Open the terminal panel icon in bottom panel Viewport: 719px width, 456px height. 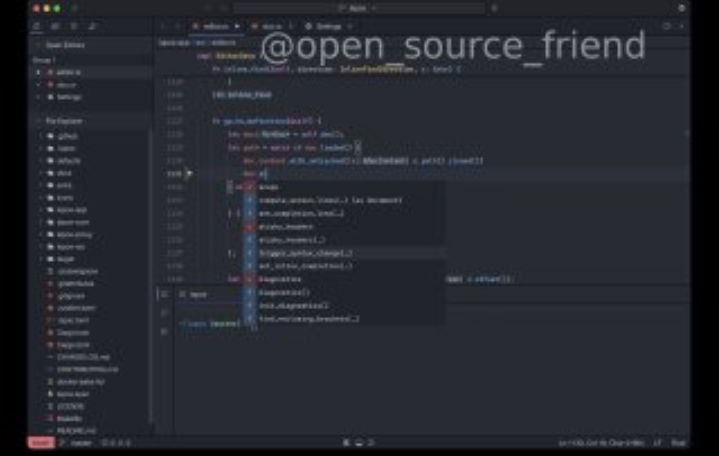pos(165,294)
